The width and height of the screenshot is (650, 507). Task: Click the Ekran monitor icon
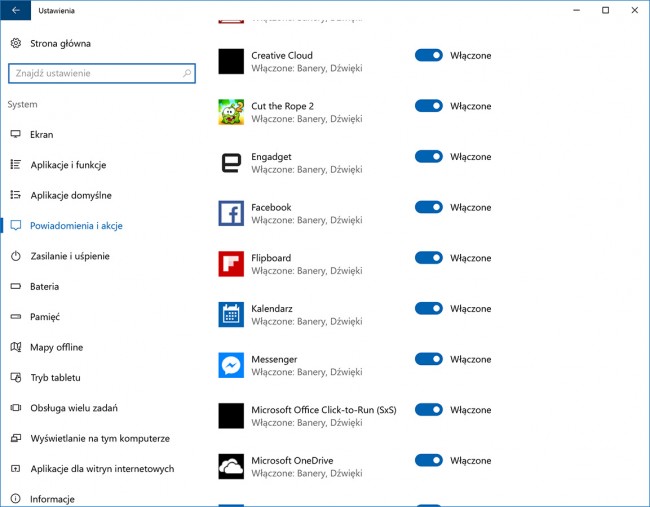coord(16,134)
